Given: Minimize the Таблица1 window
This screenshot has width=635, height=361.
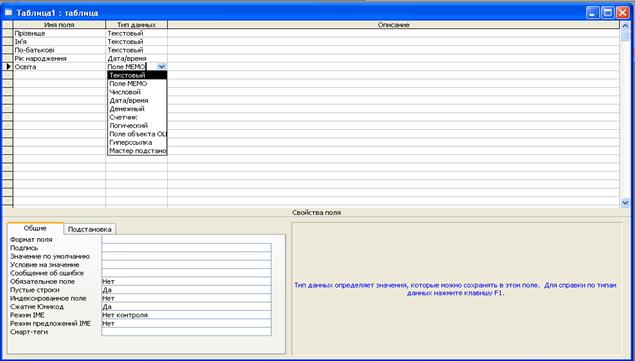Looking at the screenshot, I should pos(592,13).
